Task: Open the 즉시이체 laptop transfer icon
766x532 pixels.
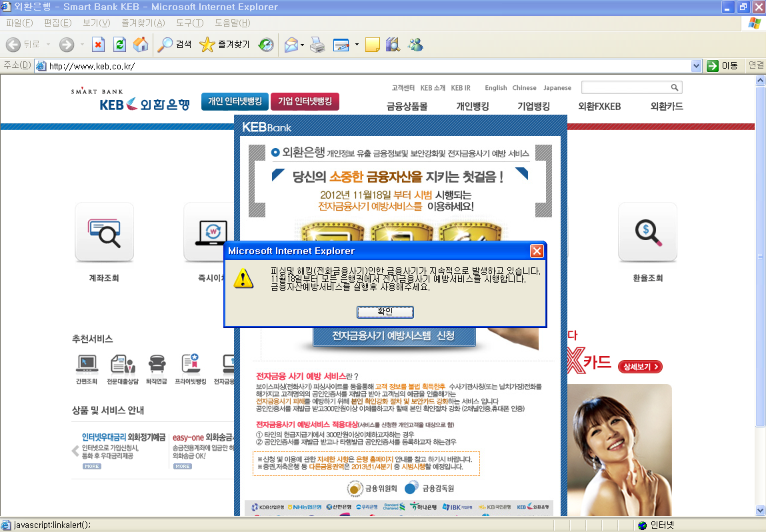Action: click(209, 233)
